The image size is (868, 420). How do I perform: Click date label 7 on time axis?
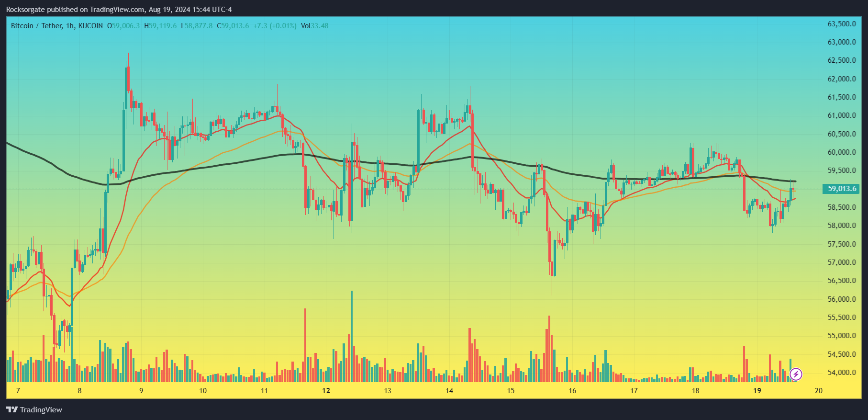(18, 391)
